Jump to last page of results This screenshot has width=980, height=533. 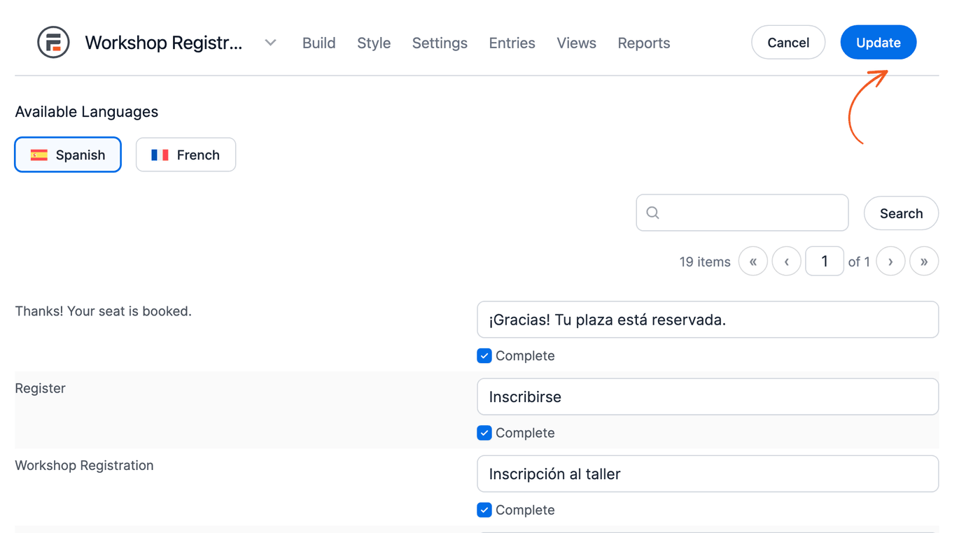[x=924, y=262]
